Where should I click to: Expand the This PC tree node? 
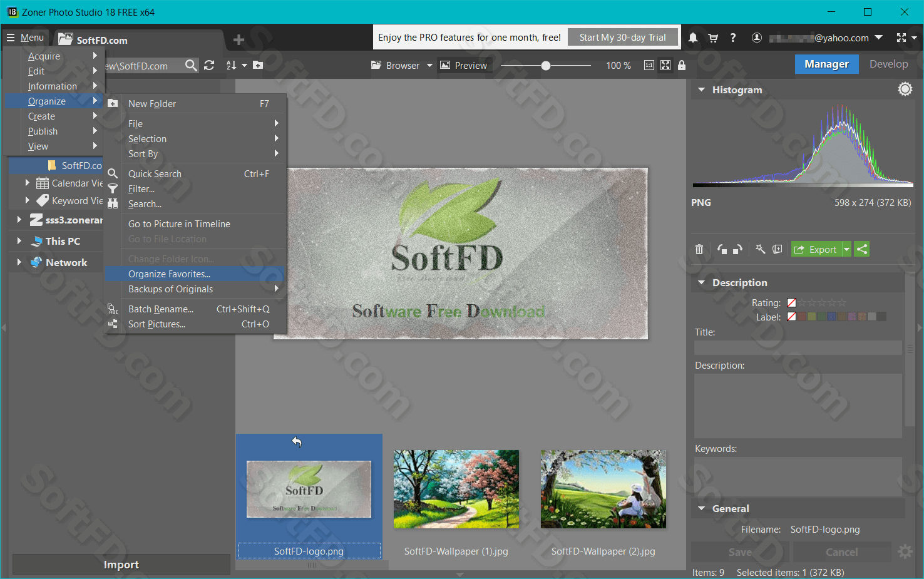coord(19,241)
